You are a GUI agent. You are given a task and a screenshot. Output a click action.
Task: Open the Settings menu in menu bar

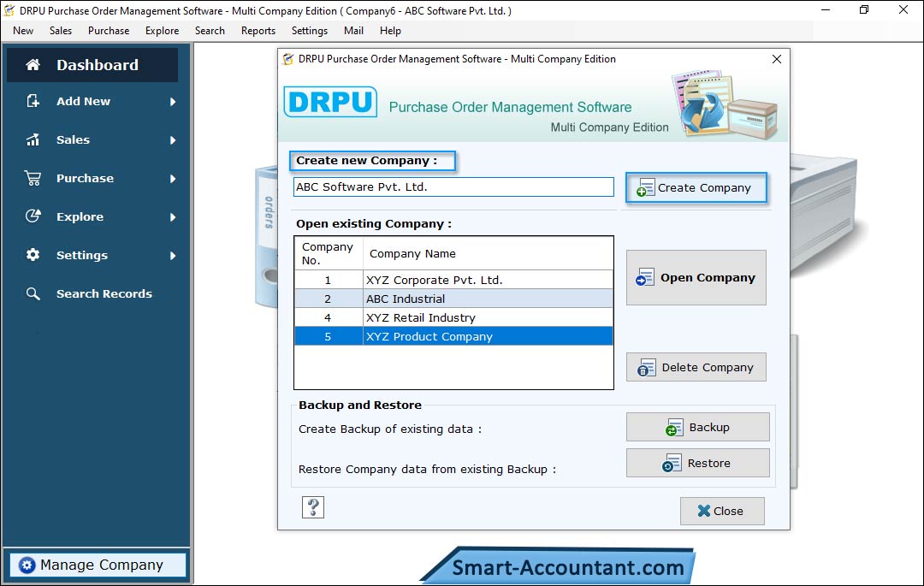click(x=310, y=31)
